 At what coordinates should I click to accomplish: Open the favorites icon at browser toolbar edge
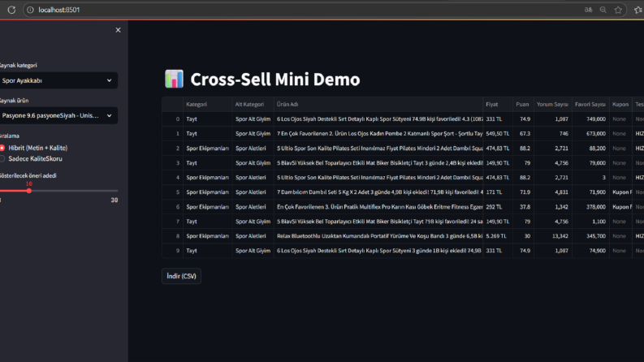click(x=638, y=10)
